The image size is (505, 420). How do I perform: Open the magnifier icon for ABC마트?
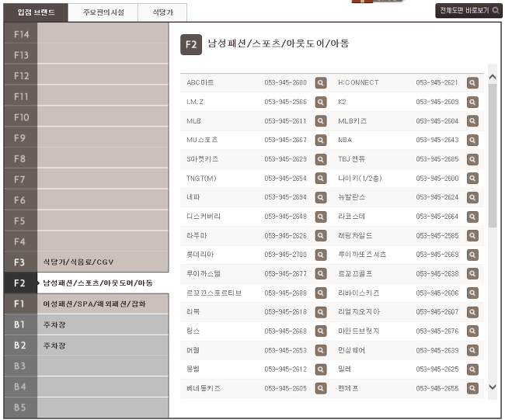point(320,83)
